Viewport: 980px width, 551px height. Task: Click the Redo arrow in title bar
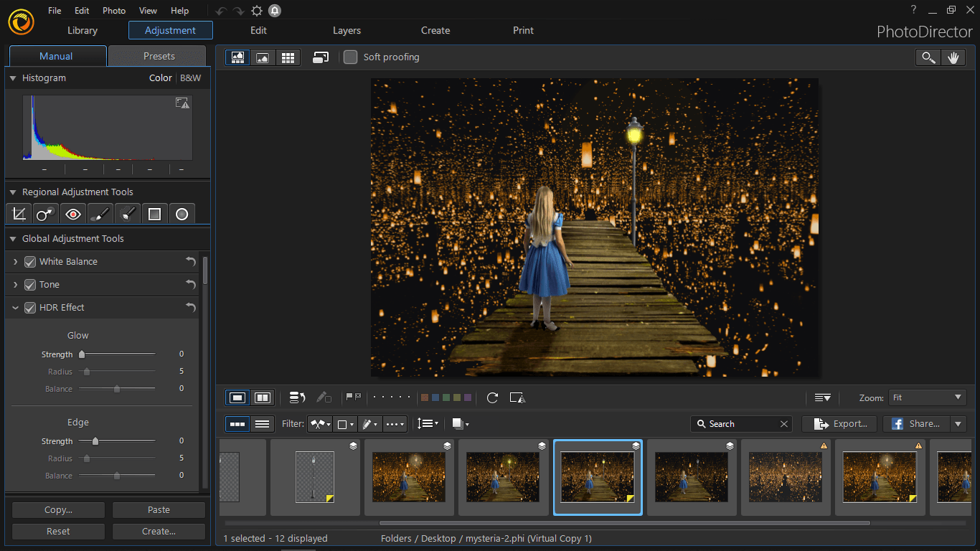coord(239,11)
